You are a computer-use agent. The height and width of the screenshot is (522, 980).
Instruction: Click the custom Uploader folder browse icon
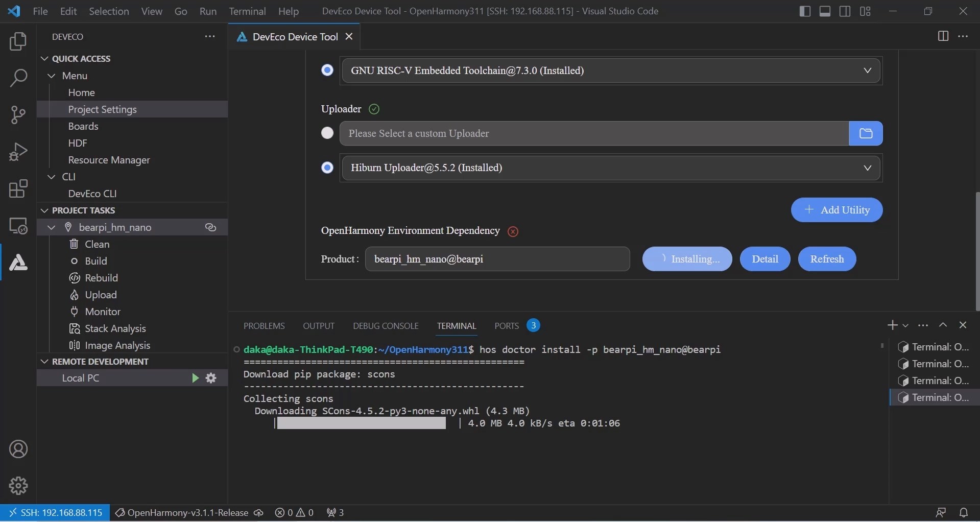click(x=866, y=133)
